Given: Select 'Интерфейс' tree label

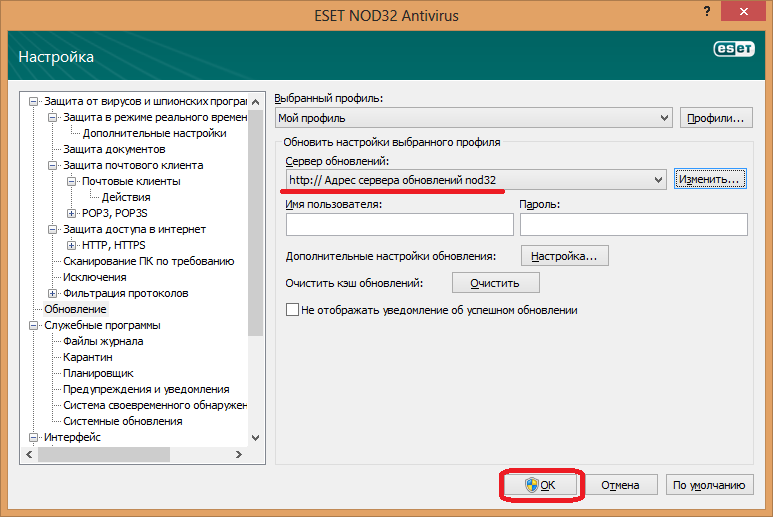Looking at the screenshot, I should tap(72, 437).
